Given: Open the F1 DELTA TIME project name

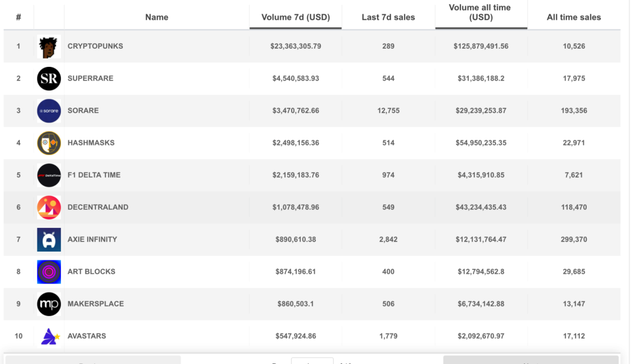Looking at the screenshot, I should tap(94, 175).
